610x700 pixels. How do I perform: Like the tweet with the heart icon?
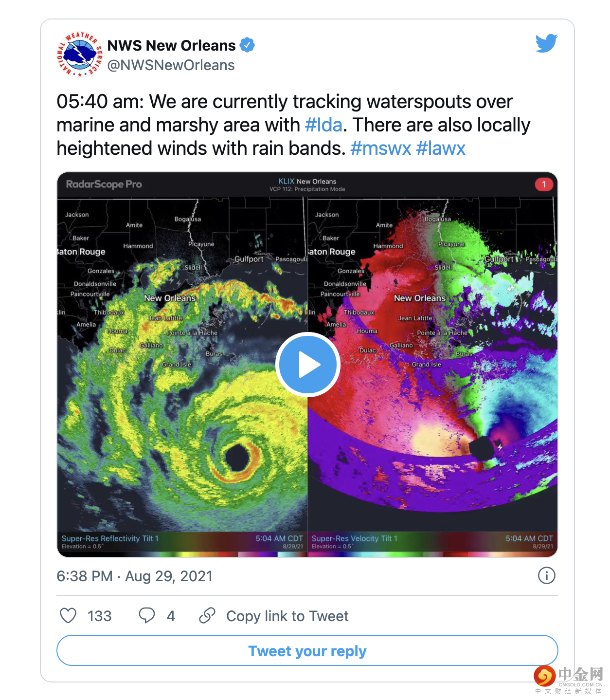click(x=68, y=615)
